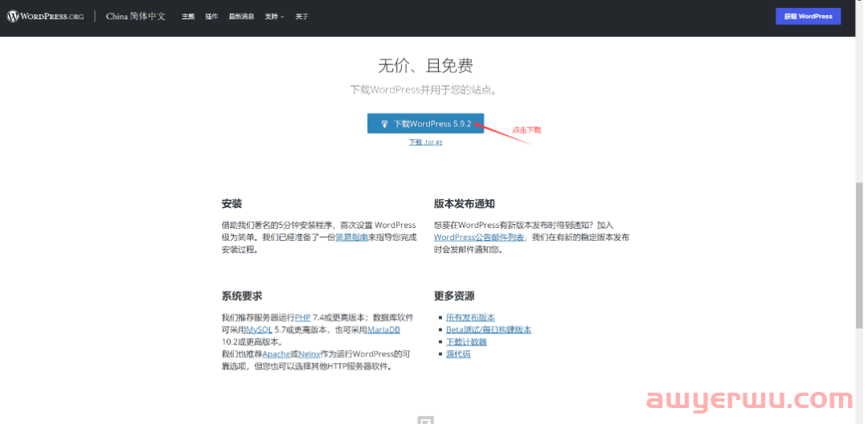
Task: Click the 版本发布通知 section heading
Action: pos(465,204)
